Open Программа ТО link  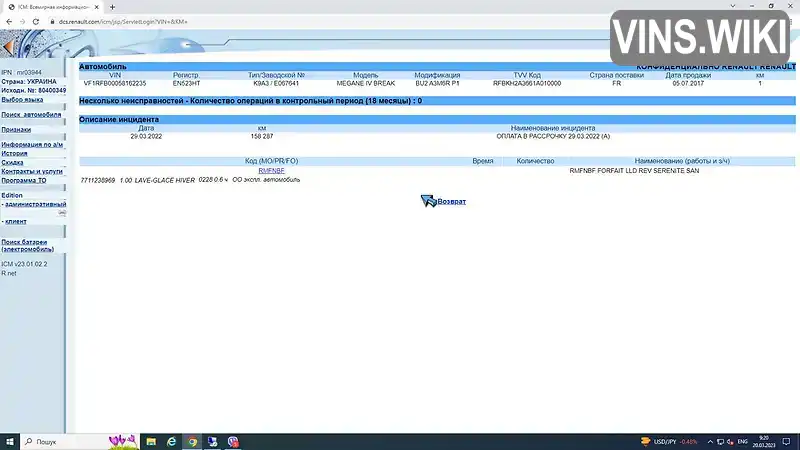pyautogui.click(x=23, y=181)
